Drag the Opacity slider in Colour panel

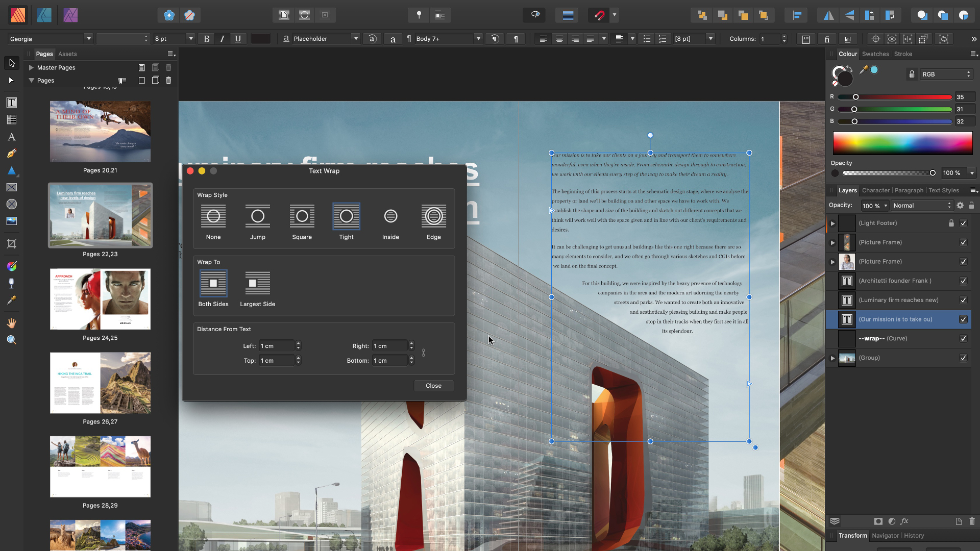(933, 173)
